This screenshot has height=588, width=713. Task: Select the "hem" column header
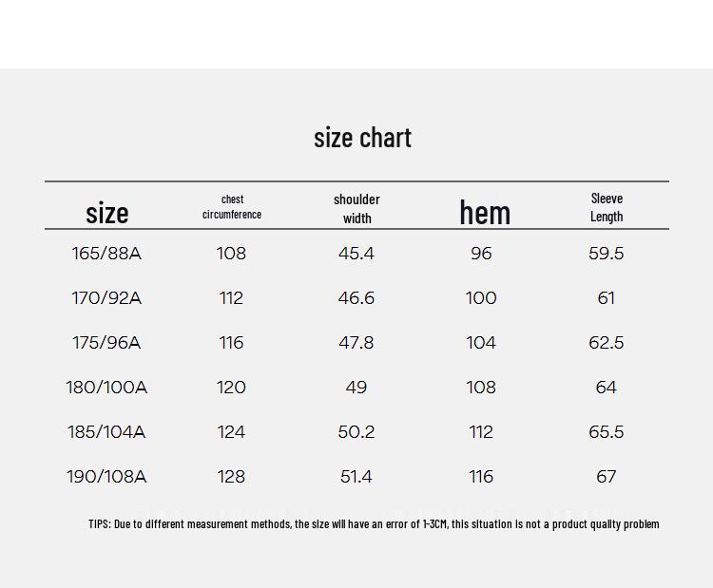coord(485,212)
